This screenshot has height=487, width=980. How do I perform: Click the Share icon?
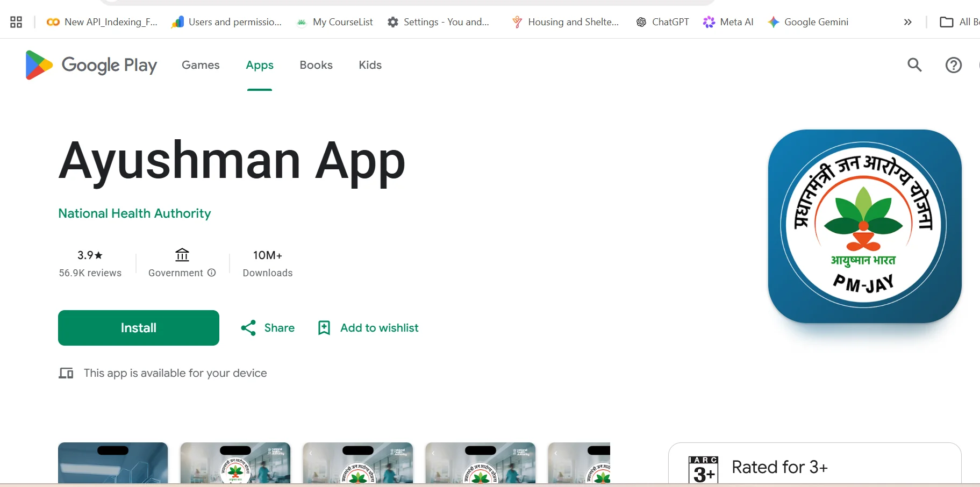pyautogui.click(x=248, y=328)
